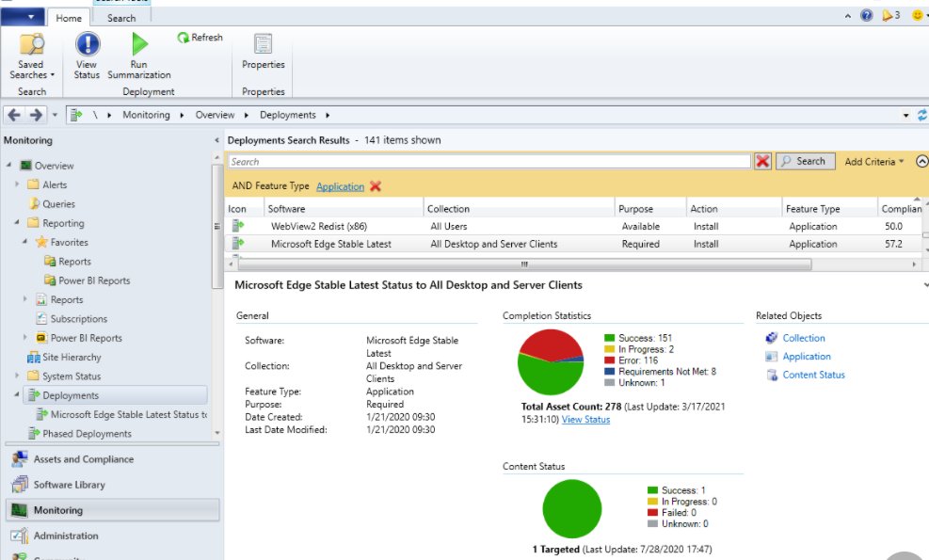929x560 pixels.
Task: Click the WebView2 Redist row deployment icon
Action: point(238,226)
